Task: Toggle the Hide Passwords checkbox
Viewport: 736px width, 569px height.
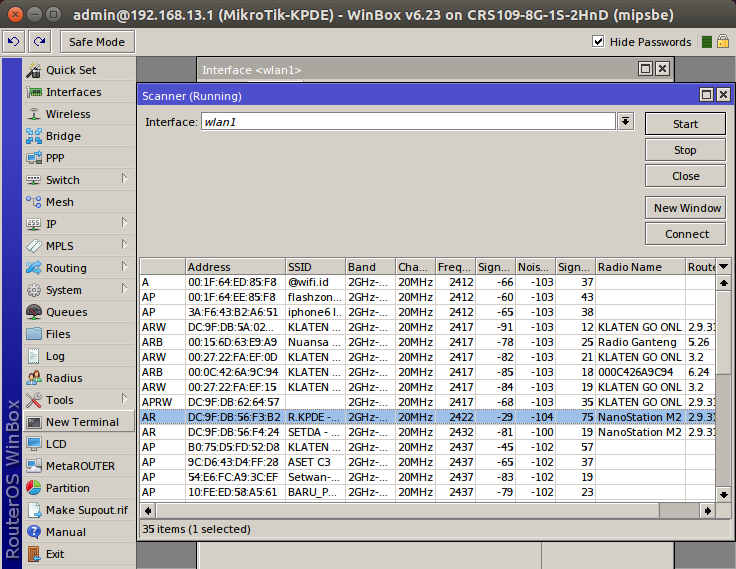Action: (x=598, y=41)
